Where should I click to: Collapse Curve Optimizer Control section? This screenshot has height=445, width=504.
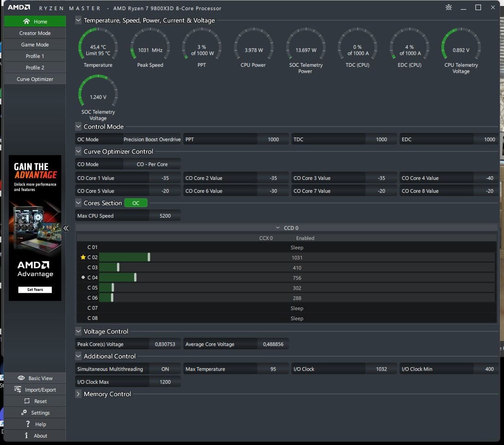(x=78, y=151)
